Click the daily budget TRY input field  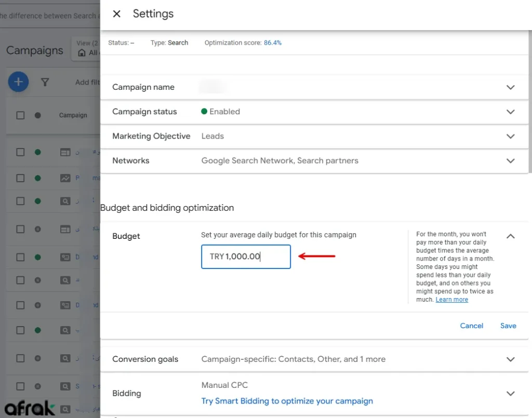coord(246,257)
